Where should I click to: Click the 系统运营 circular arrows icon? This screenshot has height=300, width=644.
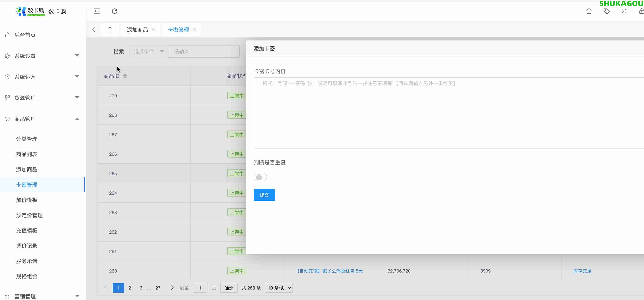(x=7, y=77)
